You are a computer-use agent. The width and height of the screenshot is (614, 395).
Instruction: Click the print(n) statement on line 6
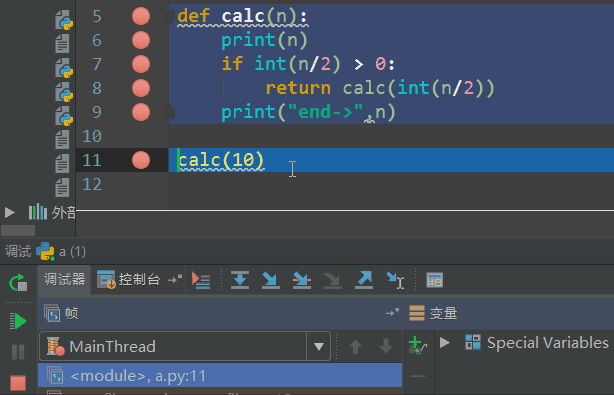pos(264,40)
